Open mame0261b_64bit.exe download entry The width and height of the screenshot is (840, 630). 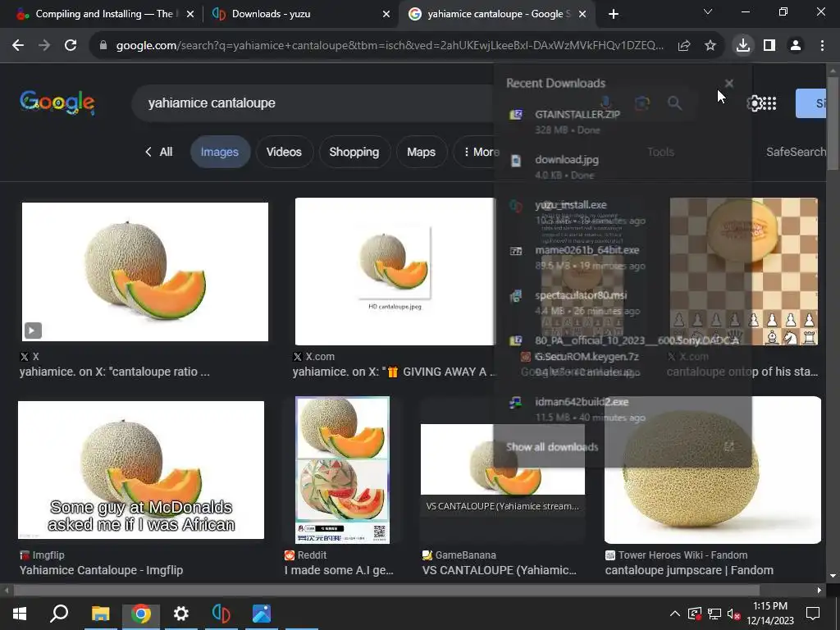coord(622,257)
